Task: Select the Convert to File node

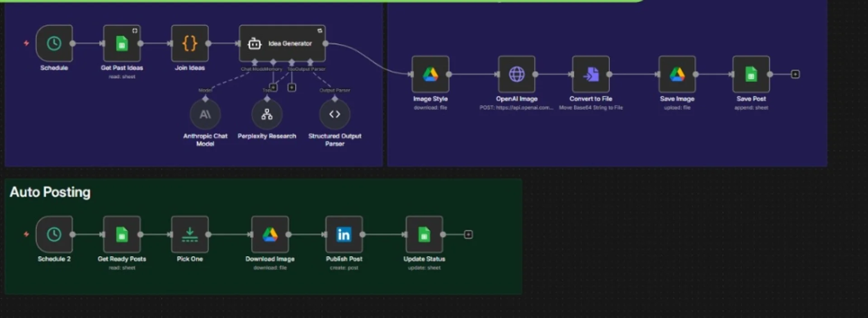Action: click(591, 74)
